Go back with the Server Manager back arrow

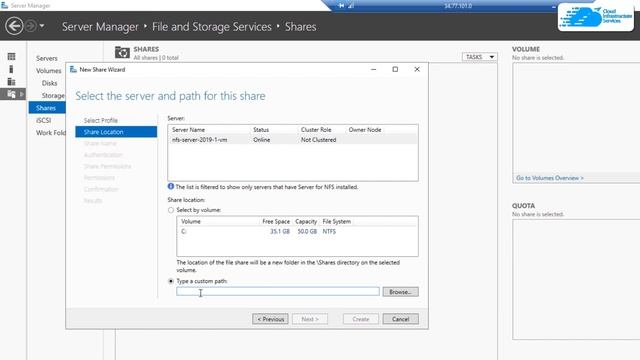click(14, 26)
